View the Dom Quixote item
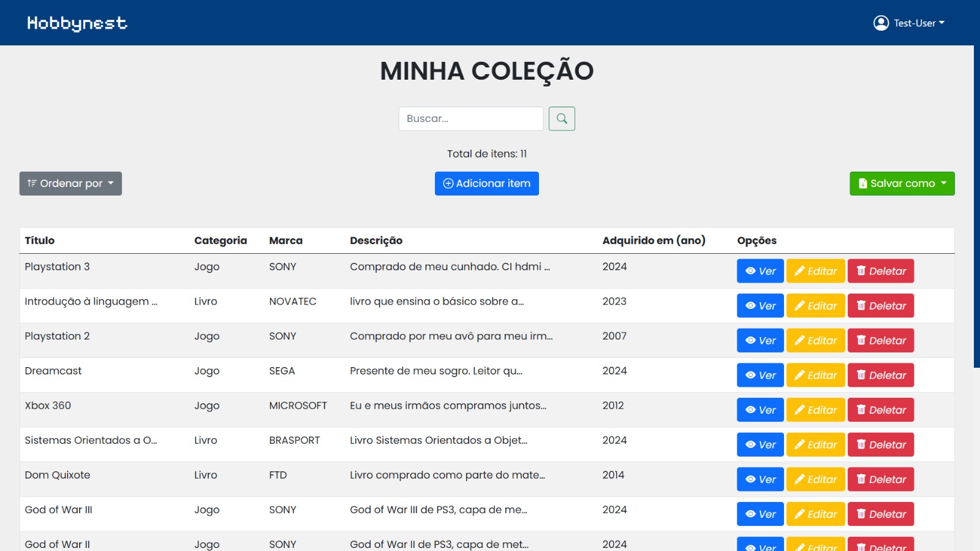This screenshot has width=980, height=551. pyautogui.click(x=760, y=479)
